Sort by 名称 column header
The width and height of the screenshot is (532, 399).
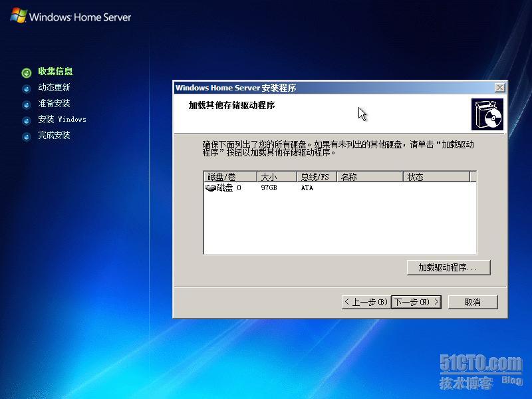370,177
